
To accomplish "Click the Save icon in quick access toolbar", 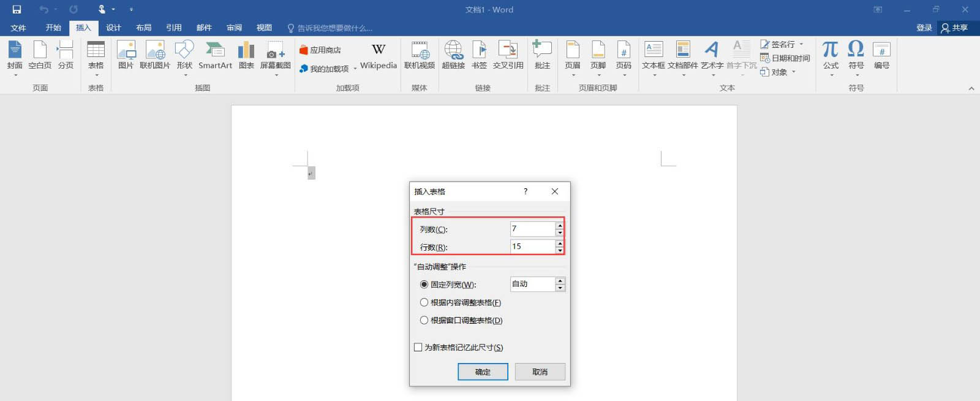I will tap(17, 9).
